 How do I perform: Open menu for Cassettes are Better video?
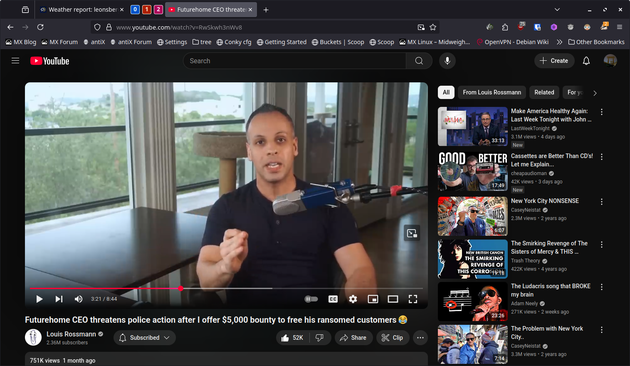(x=601, y=157)
